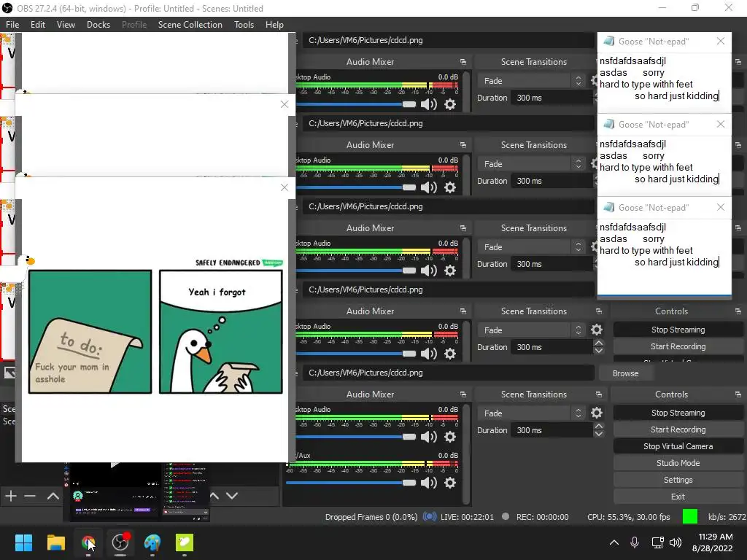Open the Windows Start menu
The image size is (747, 560).
click(x=23, y=542)
